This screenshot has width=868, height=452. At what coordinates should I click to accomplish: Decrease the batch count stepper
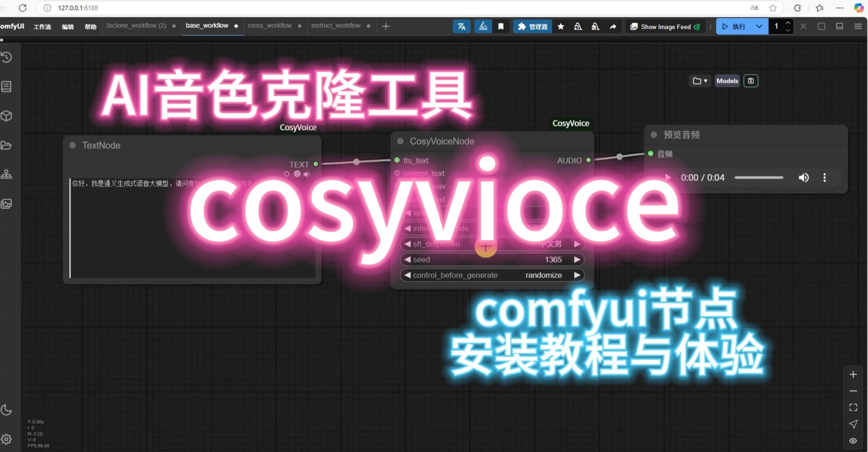pyautogui.click(x=788, y=30)
